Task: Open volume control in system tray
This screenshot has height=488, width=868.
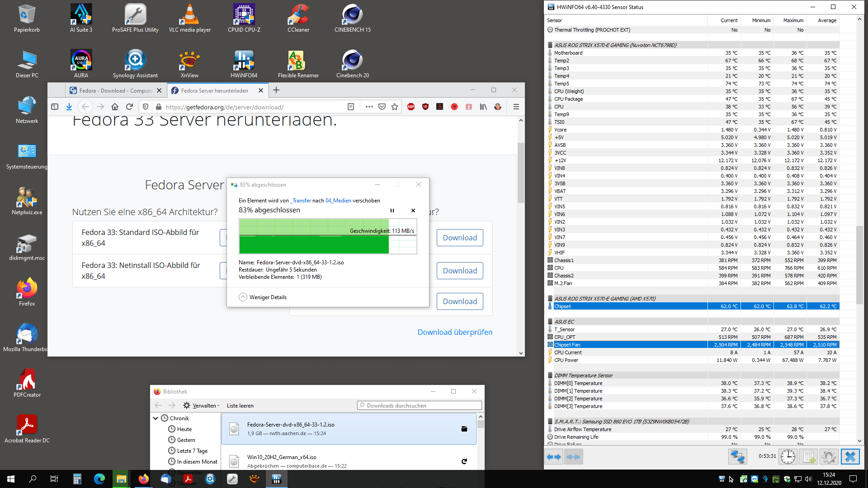Action: pos(809,479)
